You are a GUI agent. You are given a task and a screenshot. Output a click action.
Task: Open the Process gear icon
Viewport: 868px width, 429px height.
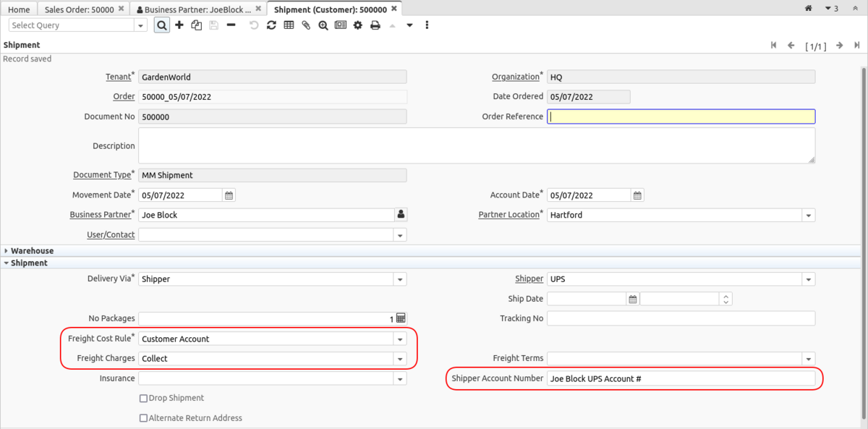(357, 25)
